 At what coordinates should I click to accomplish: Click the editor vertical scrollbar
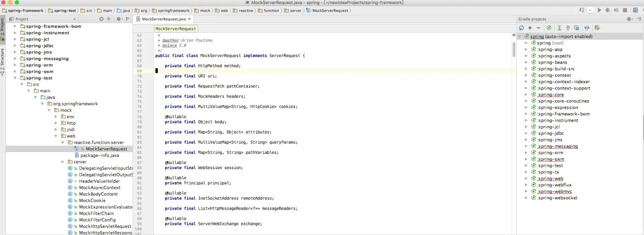[x=514, y=48]
